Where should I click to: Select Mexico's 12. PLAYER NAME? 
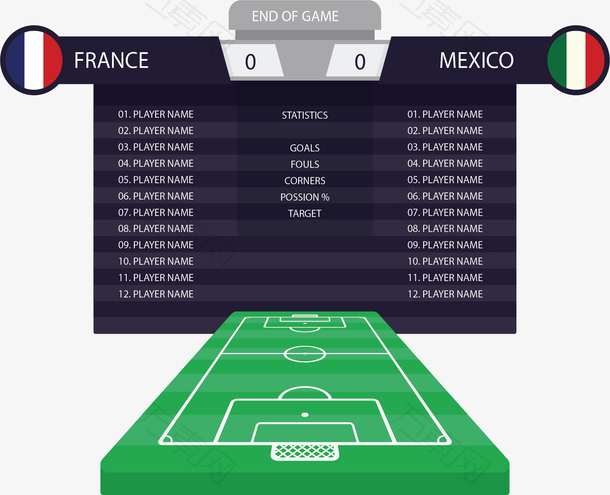445,294
